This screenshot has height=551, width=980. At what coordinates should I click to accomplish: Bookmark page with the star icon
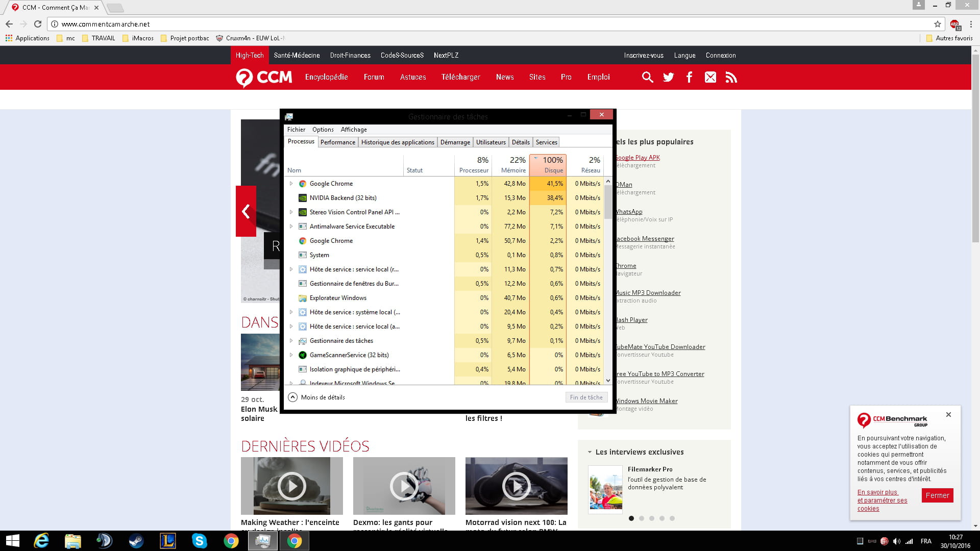[x=937, y=24]
